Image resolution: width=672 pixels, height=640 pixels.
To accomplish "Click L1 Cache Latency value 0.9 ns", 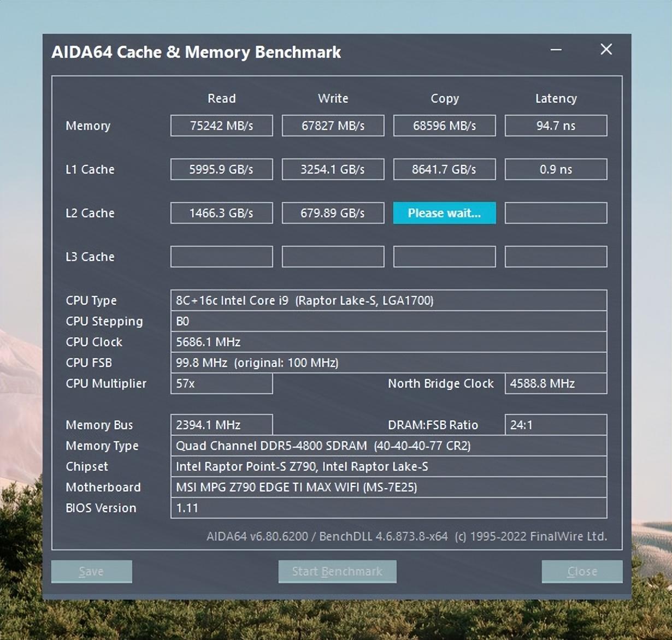I will click(556, 169).
